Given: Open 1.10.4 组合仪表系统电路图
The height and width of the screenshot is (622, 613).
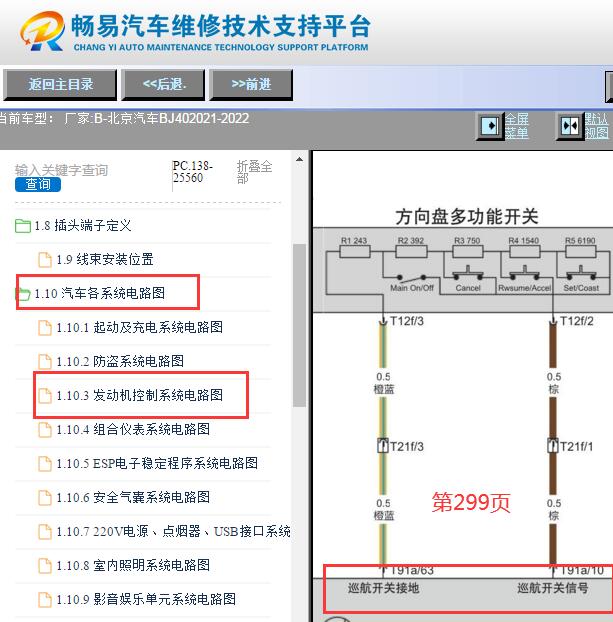Looking at the screenshot, I should pyautogui.click(x=133, y=429).
